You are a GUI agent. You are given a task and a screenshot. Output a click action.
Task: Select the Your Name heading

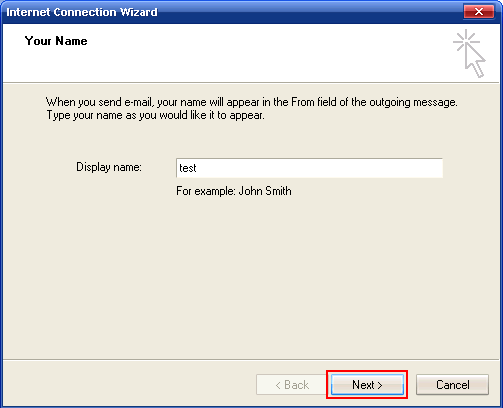point(56,41)
